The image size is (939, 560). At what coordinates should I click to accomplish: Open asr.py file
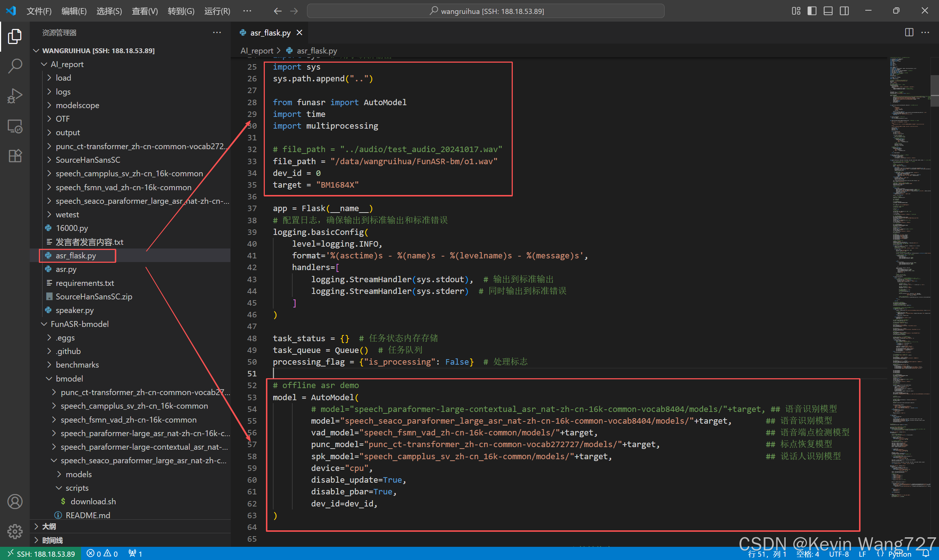(x=130, y=269)
